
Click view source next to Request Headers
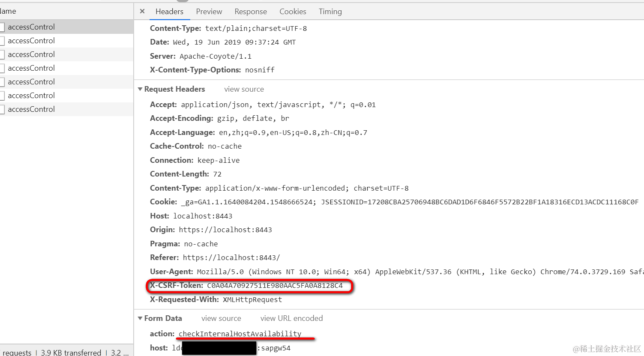(244, 89)
